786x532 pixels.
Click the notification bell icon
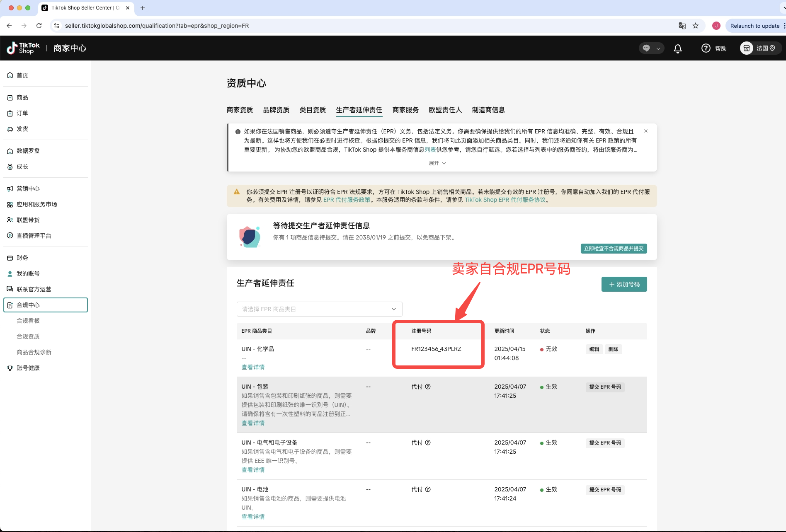coord(678,48)
